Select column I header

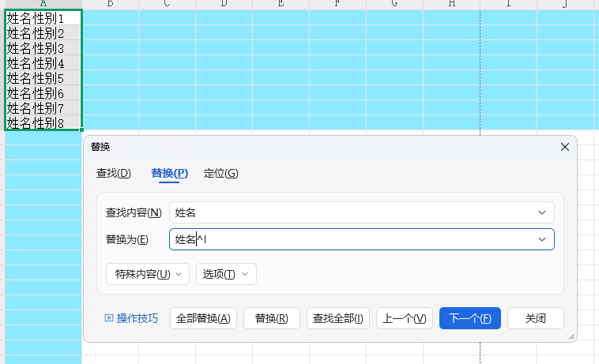pyautogui.click(x=508, y=4)
